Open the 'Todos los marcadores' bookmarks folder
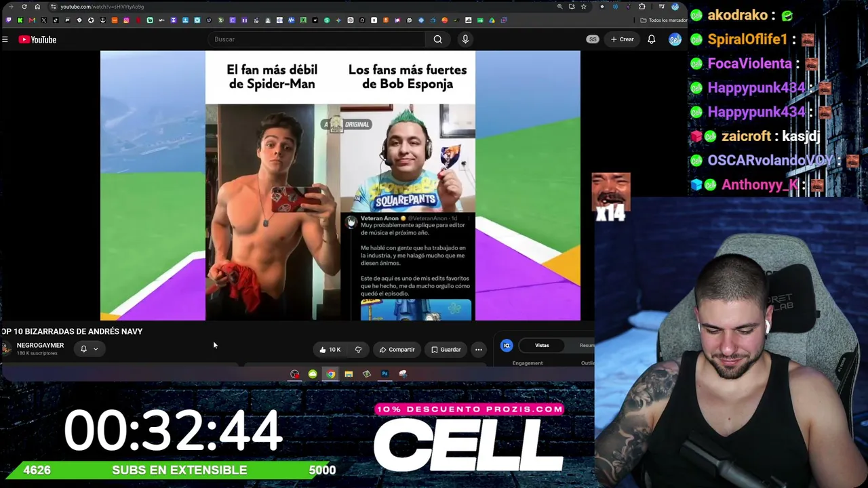 tap(665, 20)
